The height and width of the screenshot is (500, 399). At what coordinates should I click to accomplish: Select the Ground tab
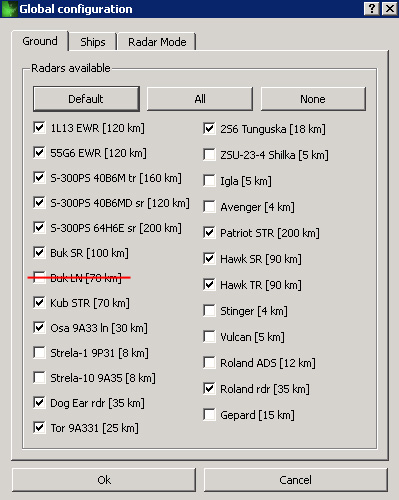pyautogui.click(x=40, y=41)
